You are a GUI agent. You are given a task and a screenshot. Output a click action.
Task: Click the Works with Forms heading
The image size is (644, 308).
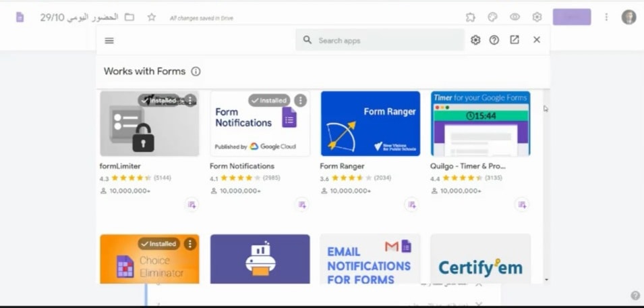(144, 71)
